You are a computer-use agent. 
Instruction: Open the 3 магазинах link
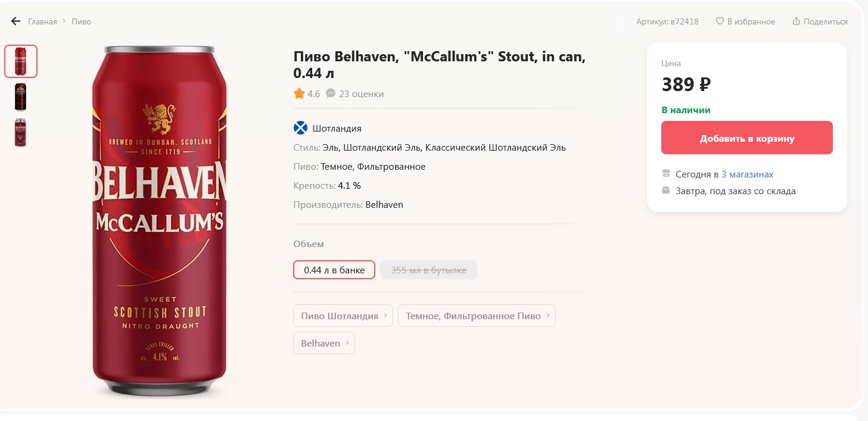(747, 174)
